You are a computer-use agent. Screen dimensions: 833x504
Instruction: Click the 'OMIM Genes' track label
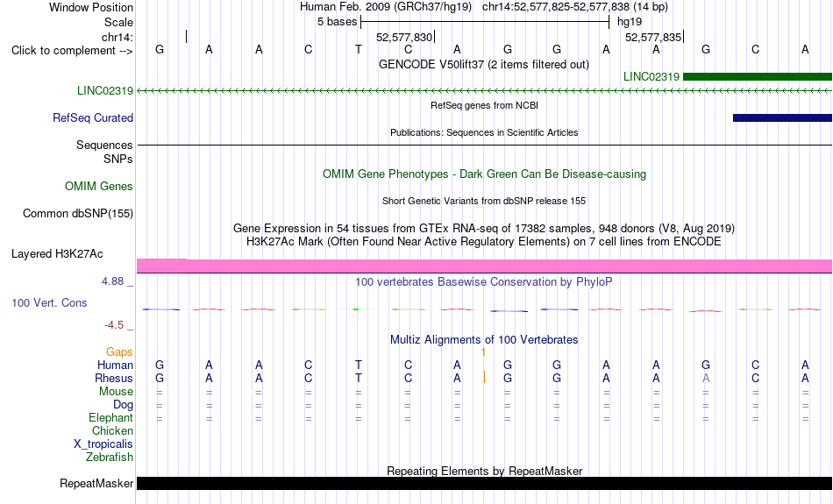point(99,187)
